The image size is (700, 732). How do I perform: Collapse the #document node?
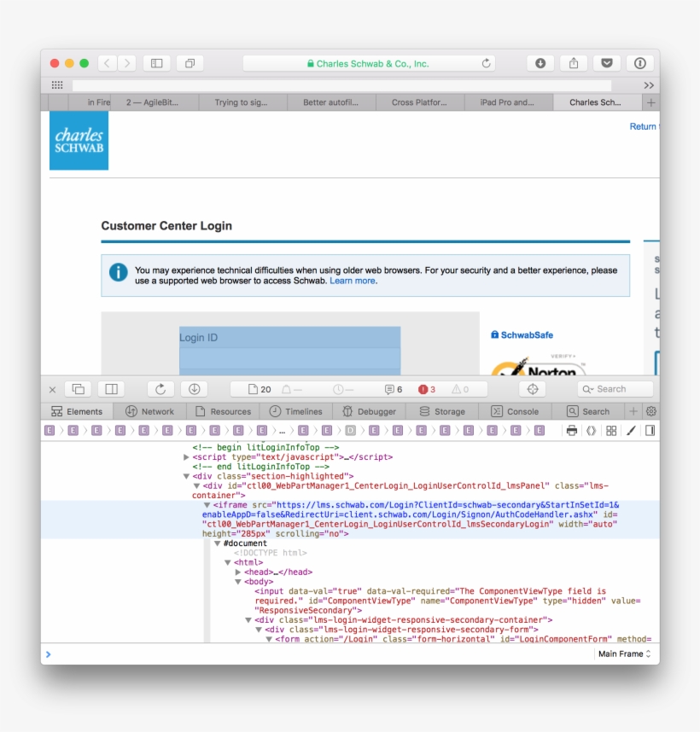(217, 543)
